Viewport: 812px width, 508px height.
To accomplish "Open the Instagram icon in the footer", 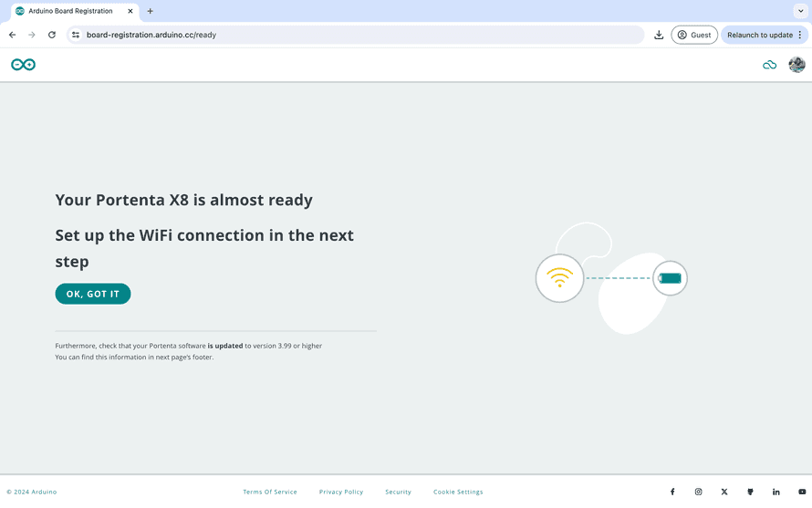I will 699,492.
